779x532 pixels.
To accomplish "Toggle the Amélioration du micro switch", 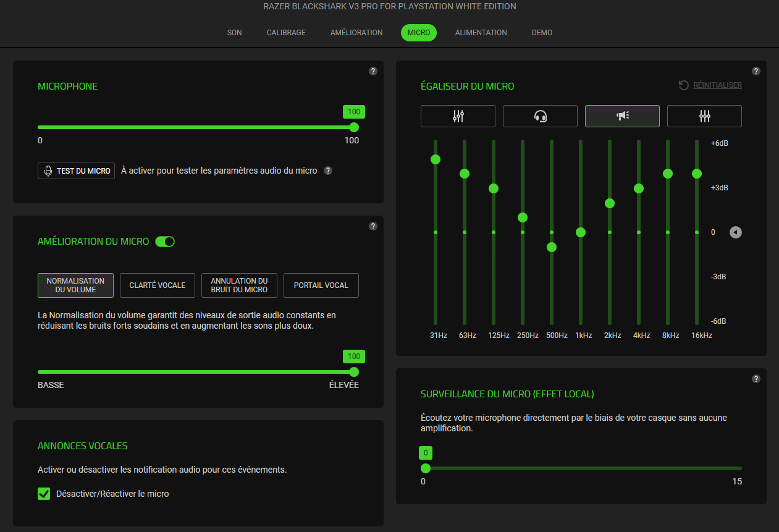I will click(165, 242).
